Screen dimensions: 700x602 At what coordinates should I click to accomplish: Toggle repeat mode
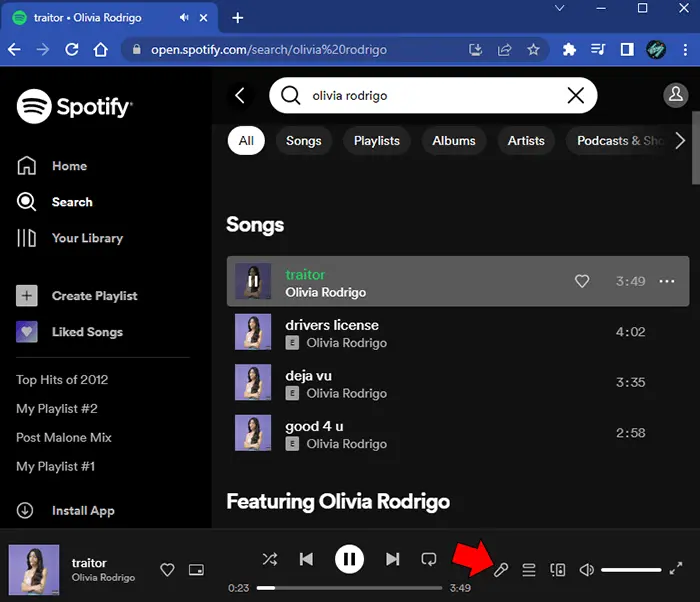(429, 559)
